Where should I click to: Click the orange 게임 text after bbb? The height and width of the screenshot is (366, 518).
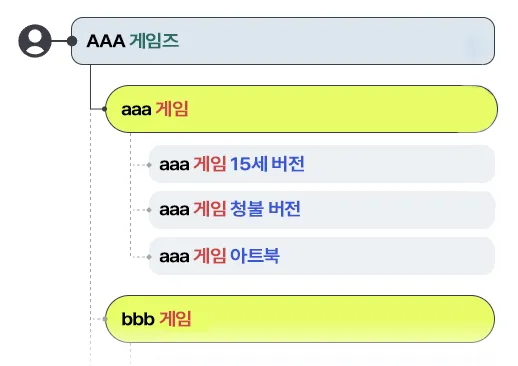tap(175, 319)
